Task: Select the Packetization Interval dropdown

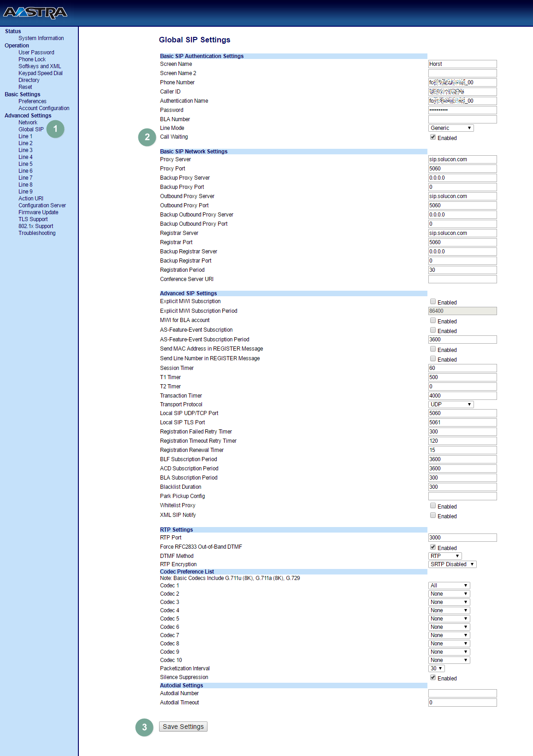Action: (436, 668)
